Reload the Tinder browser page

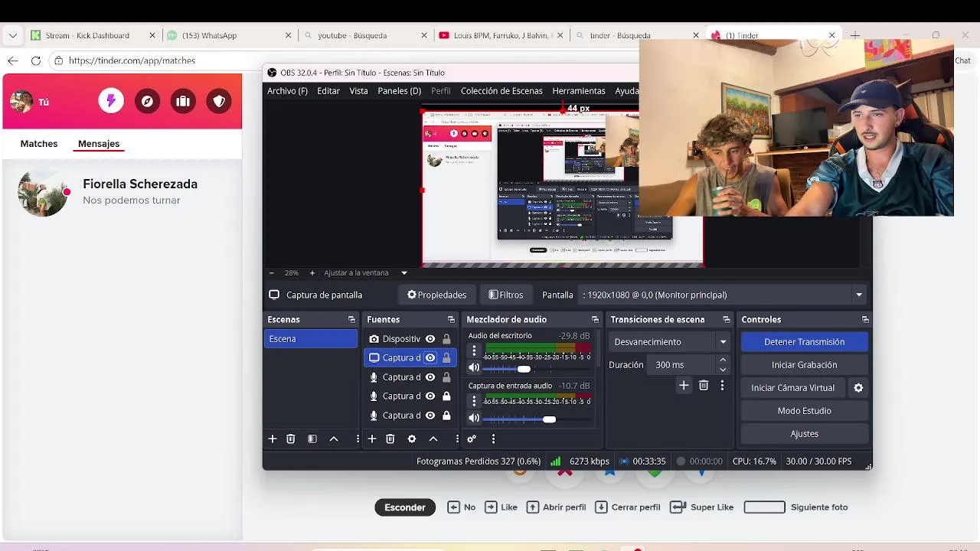tap(36, 60)
